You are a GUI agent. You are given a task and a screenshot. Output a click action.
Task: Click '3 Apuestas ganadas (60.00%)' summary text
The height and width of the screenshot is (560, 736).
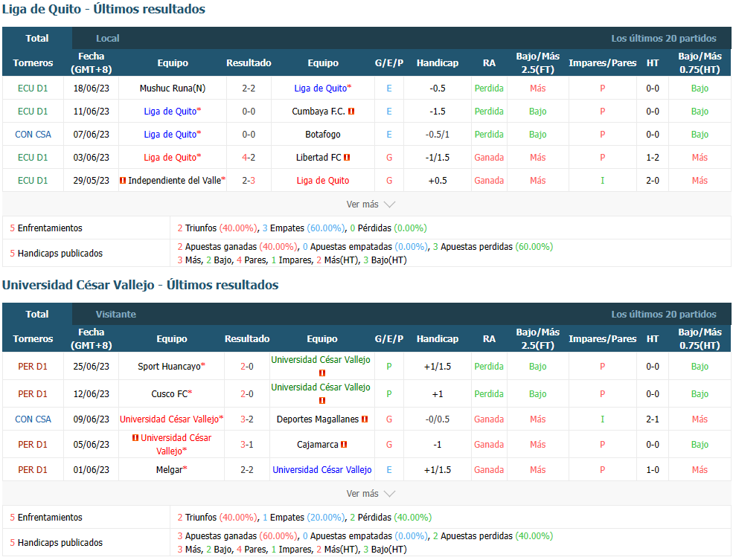coord(237,535)
